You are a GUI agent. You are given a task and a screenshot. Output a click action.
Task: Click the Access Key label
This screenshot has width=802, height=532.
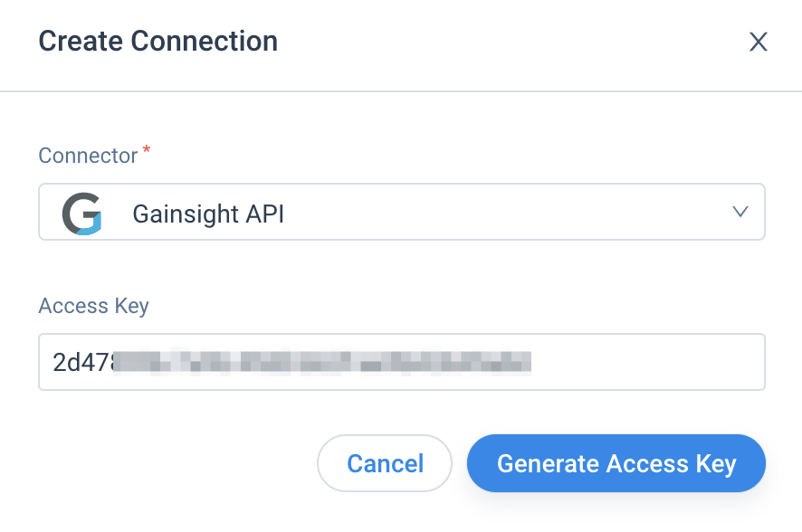point(93,306)
